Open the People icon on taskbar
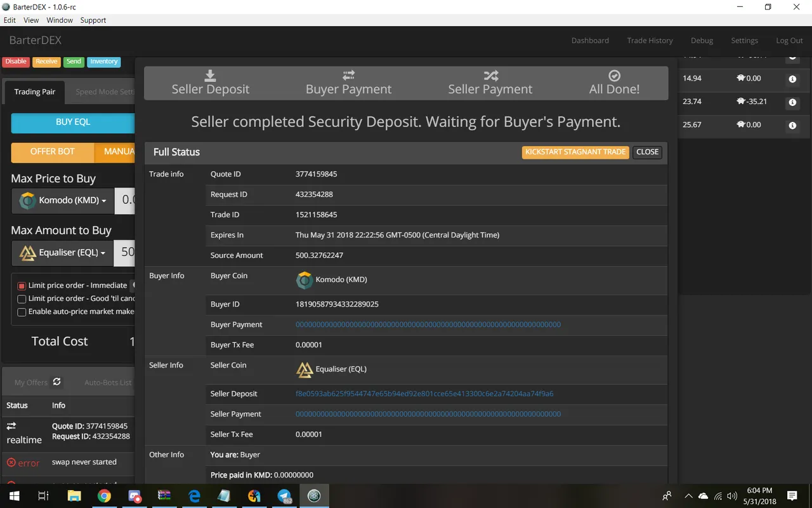 pyautogui.click(x=667, y=496)
